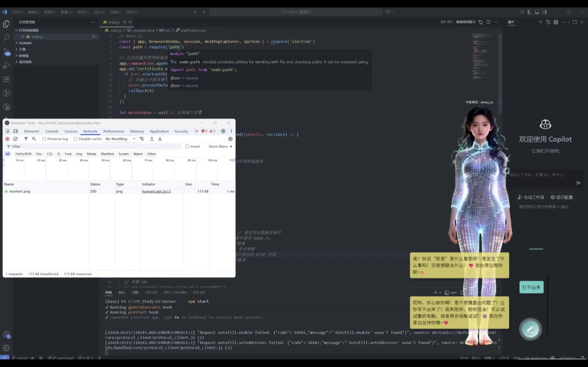Click the record network log icon

click(x=7, y=139)
